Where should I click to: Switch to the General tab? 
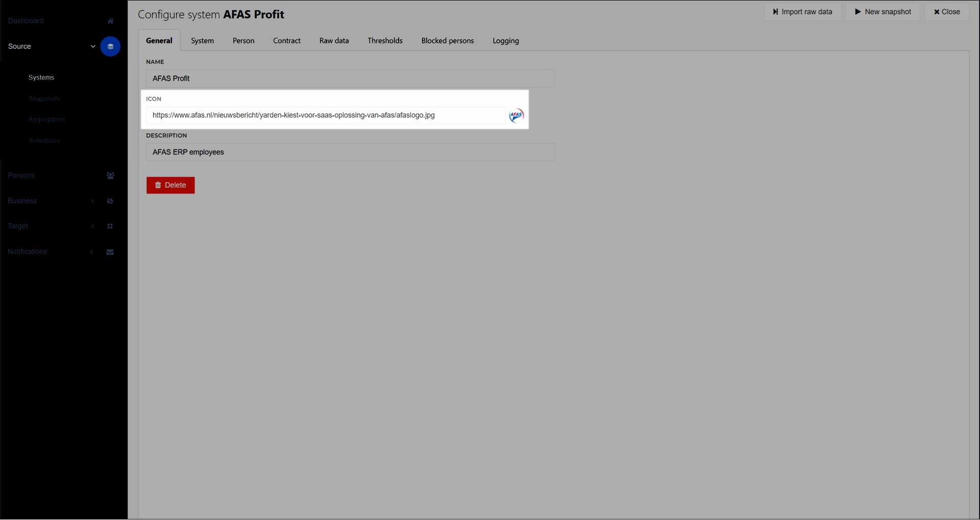[x=159, y=41]
